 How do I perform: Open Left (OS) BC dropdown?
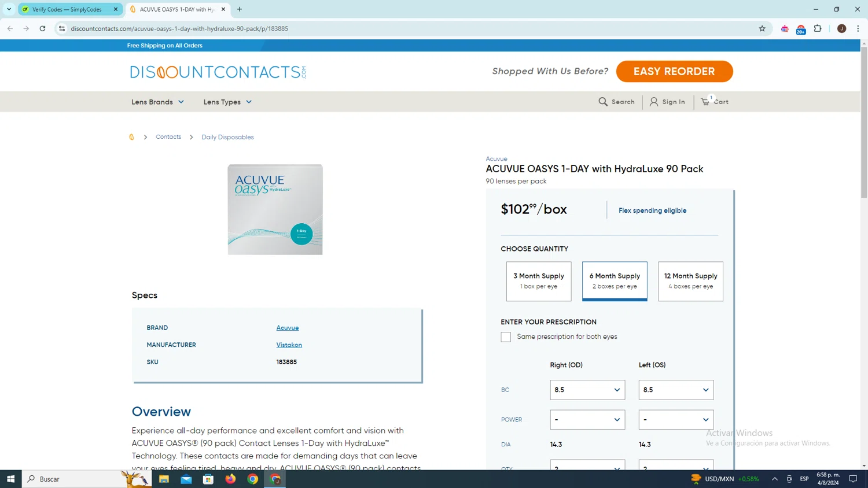coord(676,390)
